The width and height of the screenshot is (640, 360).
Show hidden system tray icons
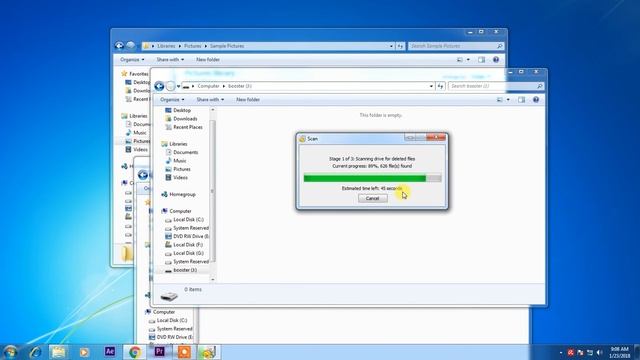(x=561, y=352)
